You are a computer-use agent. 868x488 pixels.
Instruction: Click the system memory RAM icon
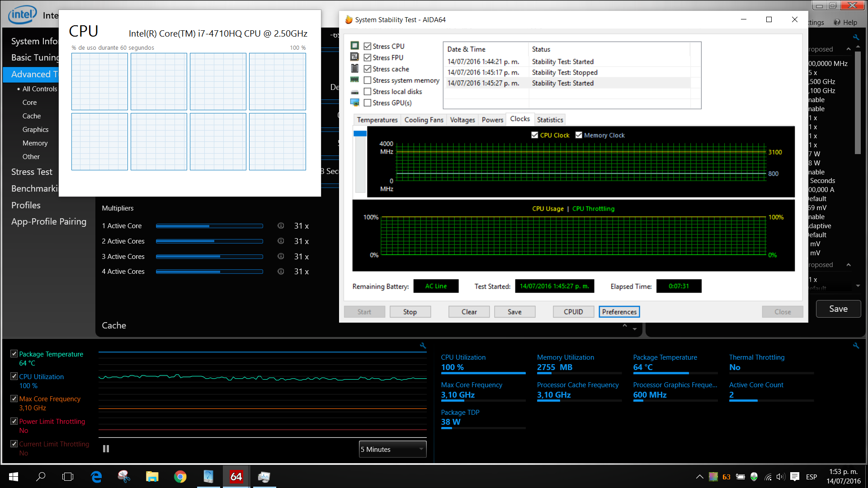[355, 80]
